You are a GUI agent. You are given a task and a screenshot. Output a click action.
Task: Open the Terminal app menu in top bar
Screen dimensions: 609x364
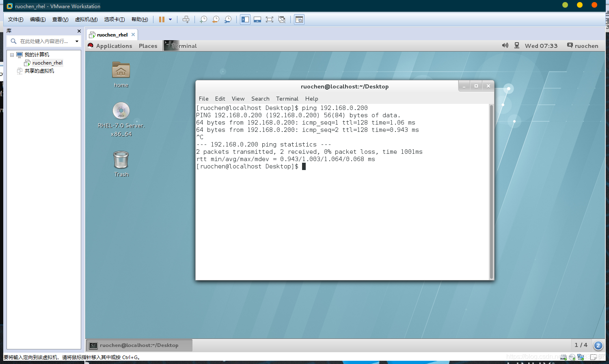coord(181,46)
